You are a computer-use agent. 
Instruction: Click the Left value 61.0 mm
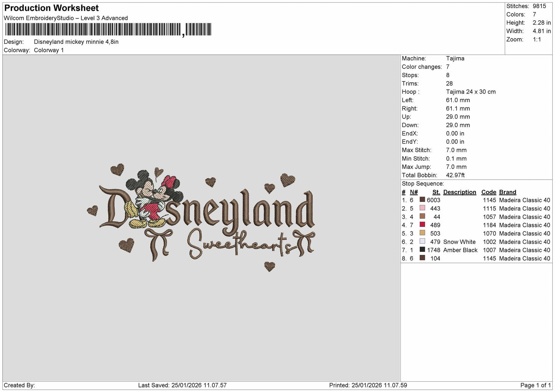point(458,100)
